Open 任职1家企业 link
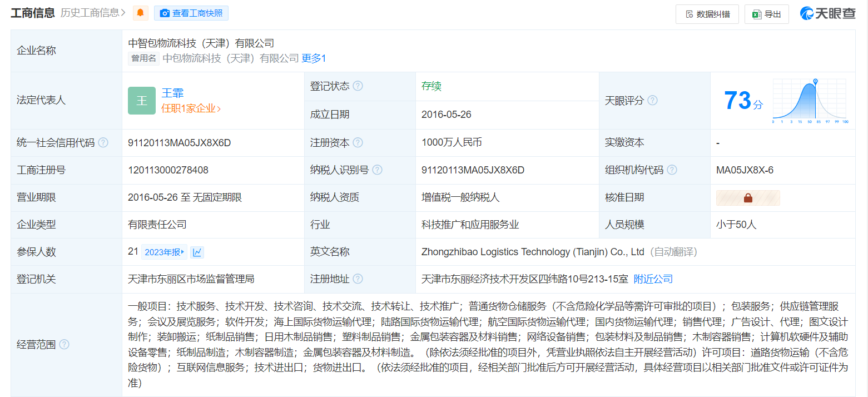The width and height of the screenshot is (868, 397). pyautogui.click(x=191, y=108)
